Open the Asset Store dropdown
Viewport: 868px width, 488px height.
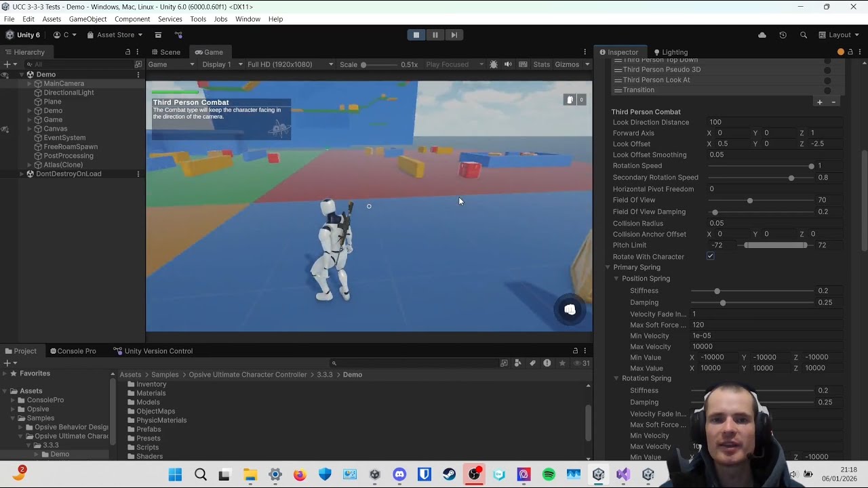115,35
